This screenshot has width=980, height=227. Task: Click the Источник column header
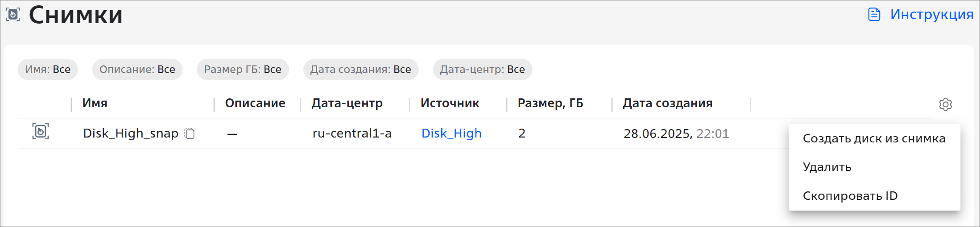[x=450, y=103]
